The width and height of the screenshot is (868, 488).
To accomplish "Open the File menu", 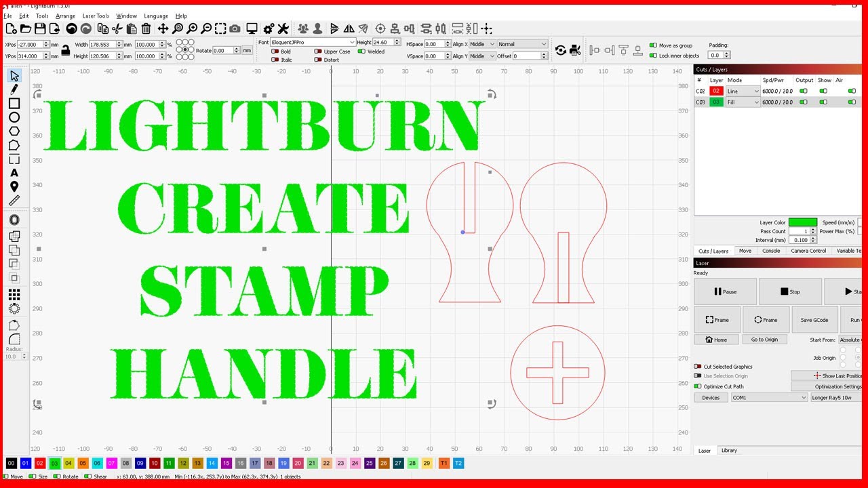I will pos(8,16).
